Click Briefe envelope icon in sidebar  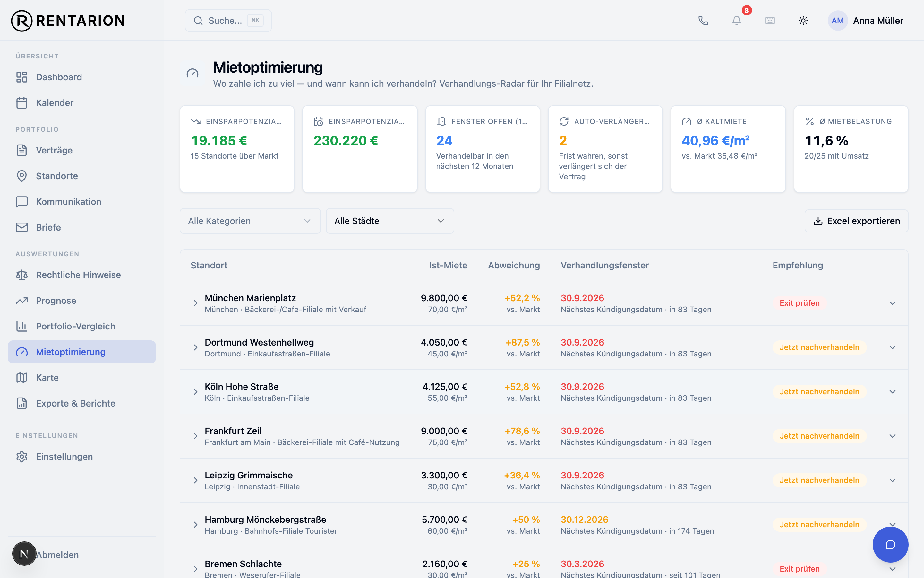click(22, 227)
